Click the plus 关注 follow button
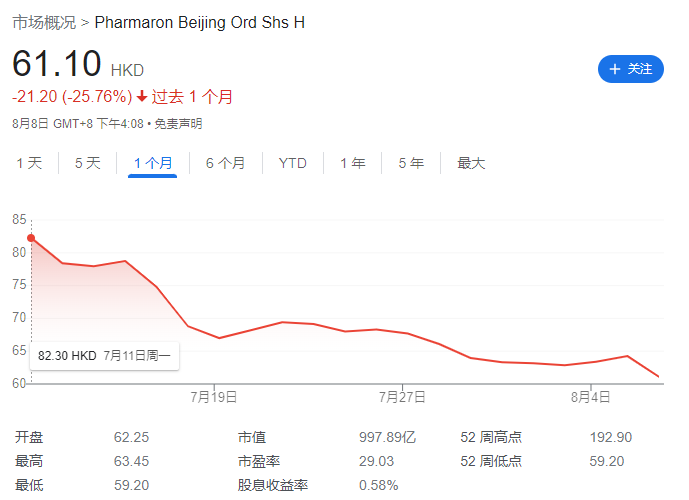The height and width of the screenshot is (500, 689). pyautogui.click(x=630, y=69)
